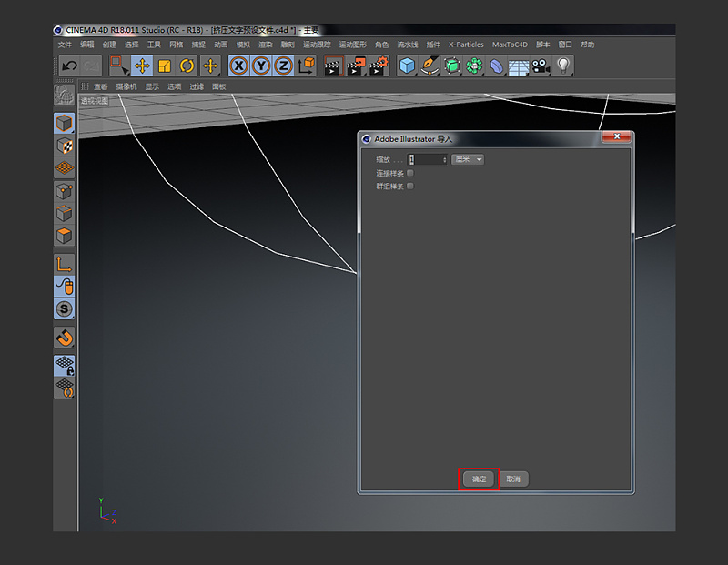Enable the 连接样条 checkbox

410,173
